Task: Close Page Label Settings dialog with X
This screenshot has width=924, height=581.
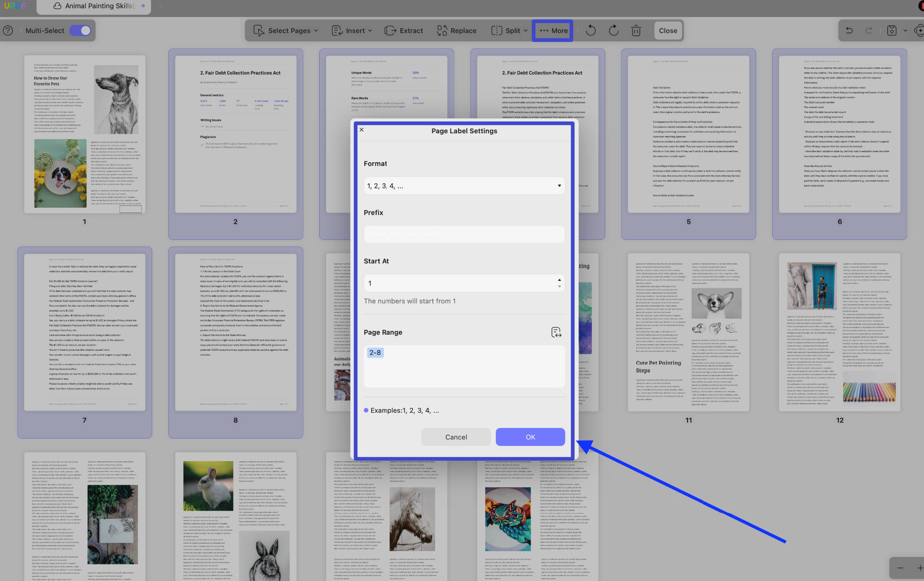Action: pos(362,130)
